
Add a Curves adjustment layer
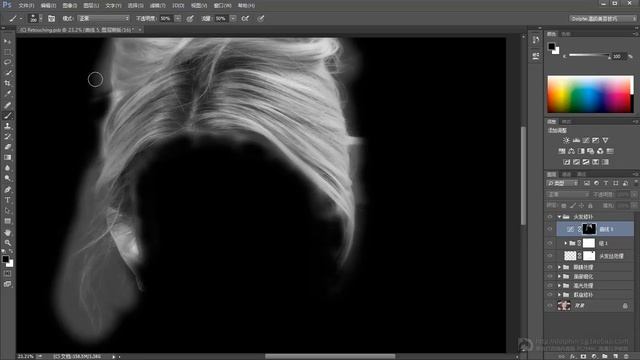coord(586,140)
